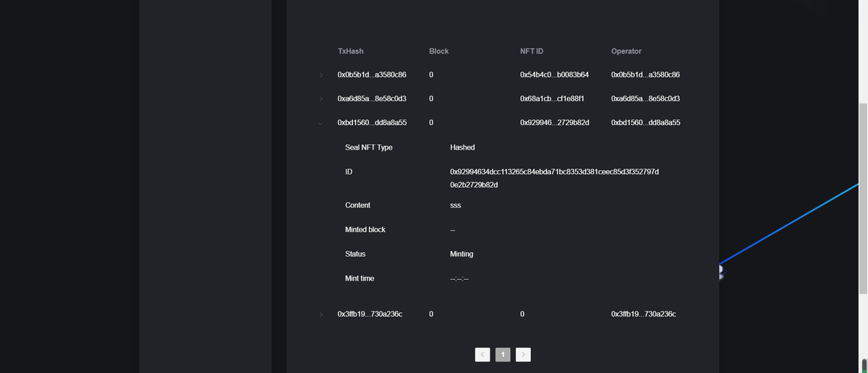The width and height of the screenshot is (868, 373).
Task: Expand the 0x0b5b1d...a3580c86 transaction row
Action: 320,75
